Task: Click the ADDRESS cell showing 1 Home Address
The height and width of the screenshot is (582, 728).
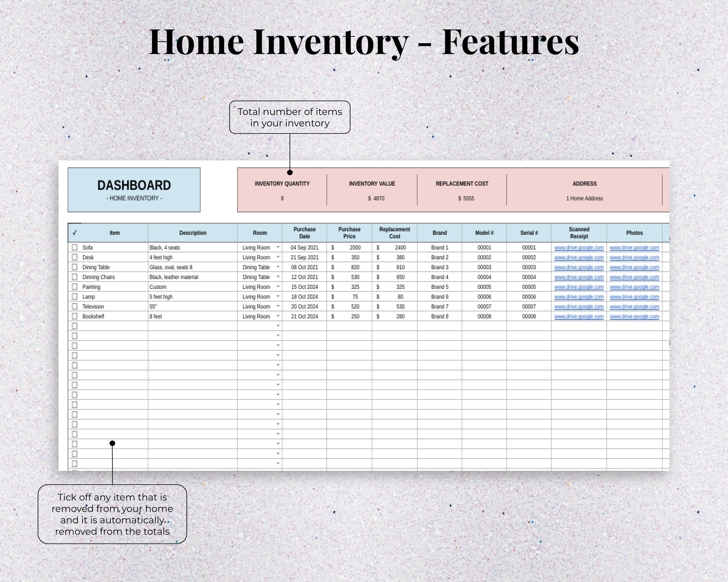Action: click(x=584, y=199)
